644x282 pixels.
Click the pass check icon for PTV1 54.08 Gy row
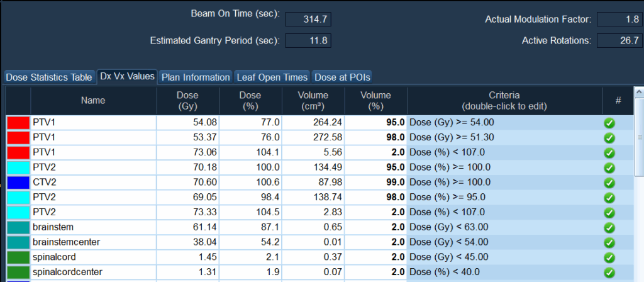coord(609,123)
